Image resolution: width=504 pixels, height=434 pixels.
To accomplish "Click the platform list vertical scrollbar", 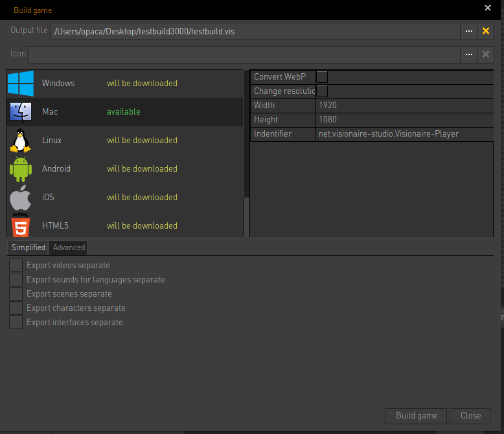I will point(246,154).
